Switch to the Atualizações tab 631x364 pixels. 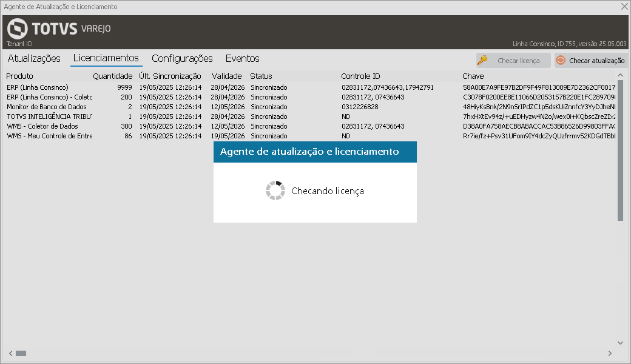34,58
